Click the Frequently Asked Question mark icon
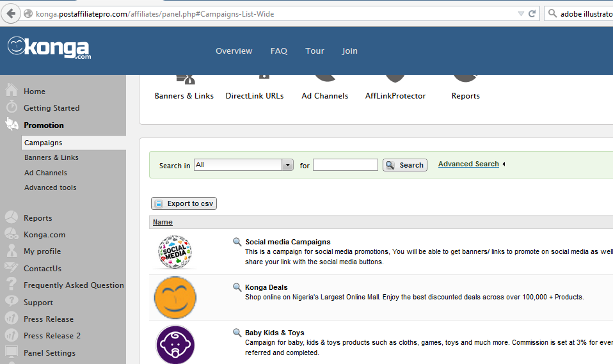This screenshot has width=613, height=364. 12,284
